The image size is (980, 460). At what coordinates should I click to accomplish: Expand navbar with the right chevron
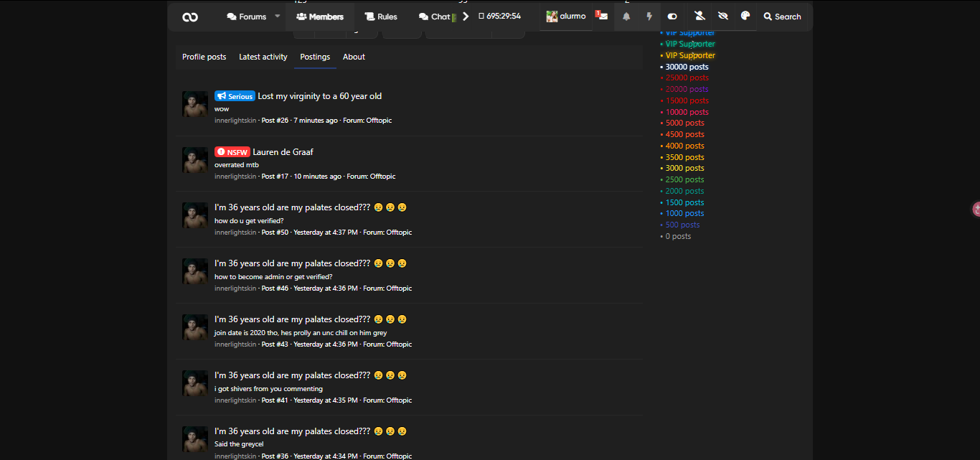465,17
